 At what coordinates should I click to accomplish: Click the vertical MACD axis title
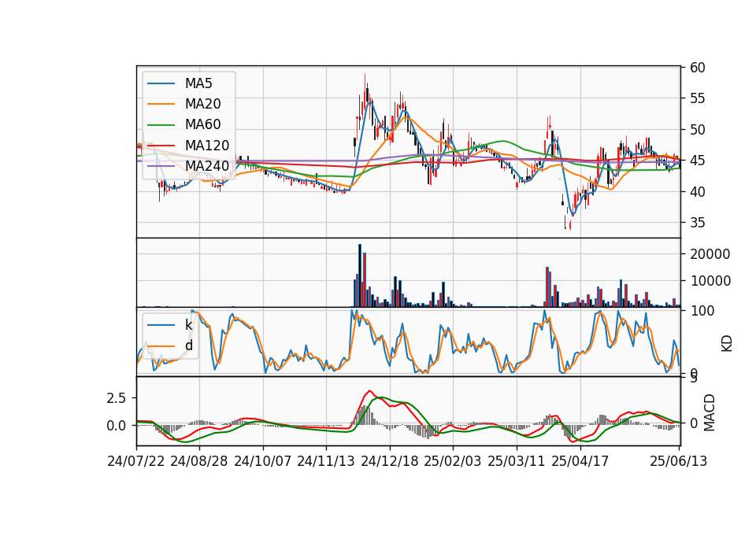(x=710, y=413)
